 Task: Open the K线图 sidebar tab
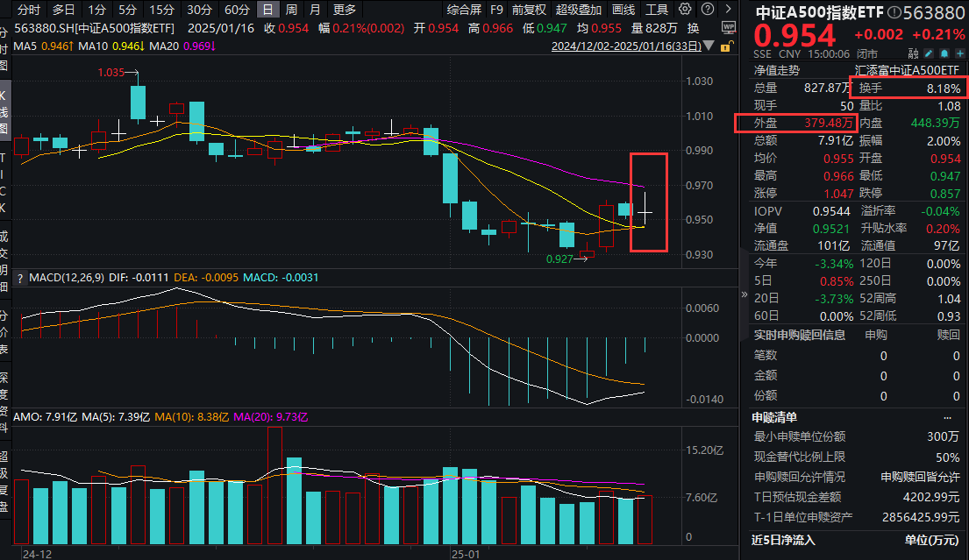[x=4, y=112]
